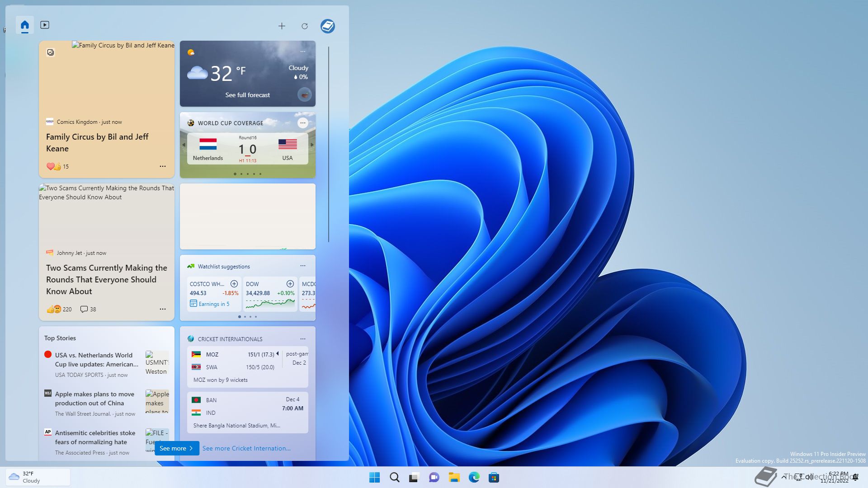This screenshot has width=868, height=488.
Task: Click See more Cricket Internationals link
Action: (246, 448)
